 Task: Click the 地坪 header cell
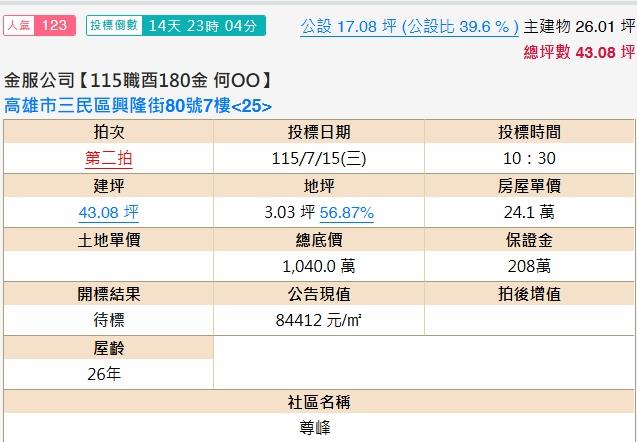[x=319, y=186]
